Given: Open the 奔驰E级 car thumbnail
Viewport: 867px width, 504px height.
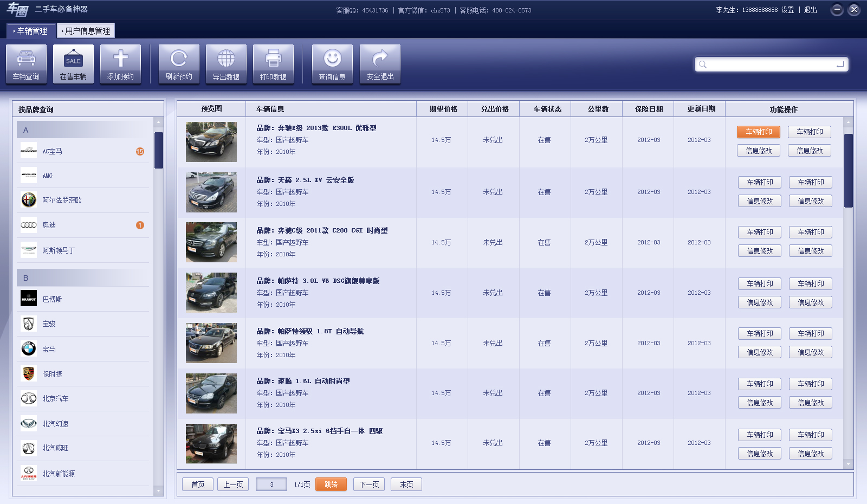Looking at the screenshot, I should [211, 142].
